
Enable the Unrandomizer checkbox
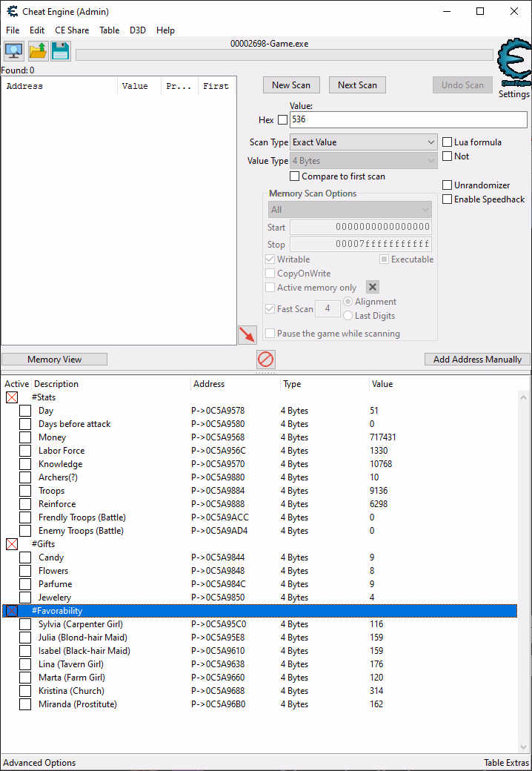tap(447, 185)
